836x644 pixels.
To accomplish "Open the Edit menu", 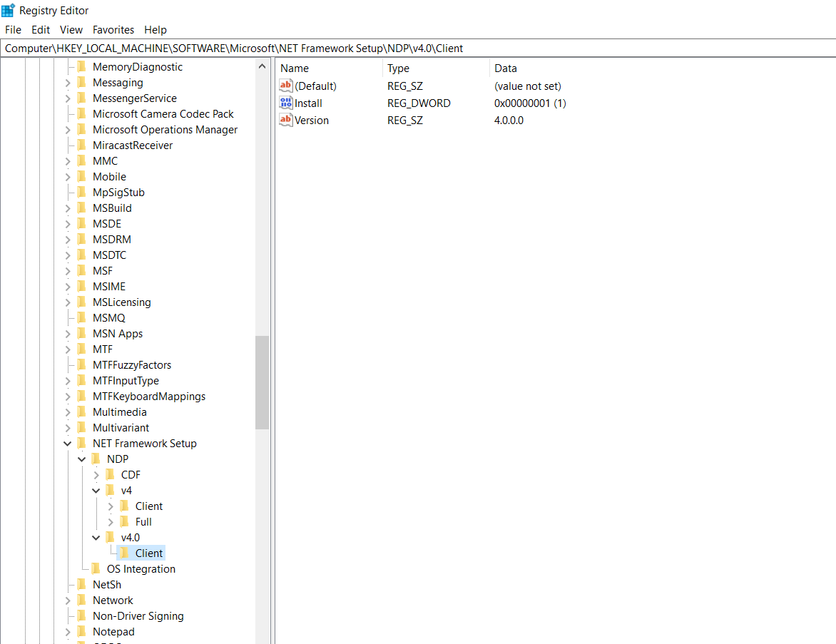I will coord(40,29).
